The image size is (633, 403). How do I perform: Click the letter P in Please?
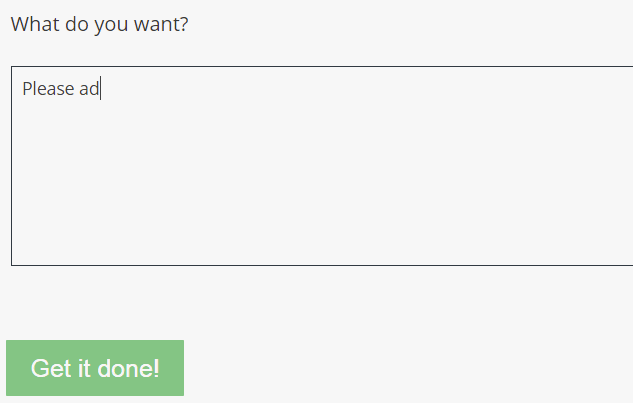pyautogui.click(x=27, y=88)
